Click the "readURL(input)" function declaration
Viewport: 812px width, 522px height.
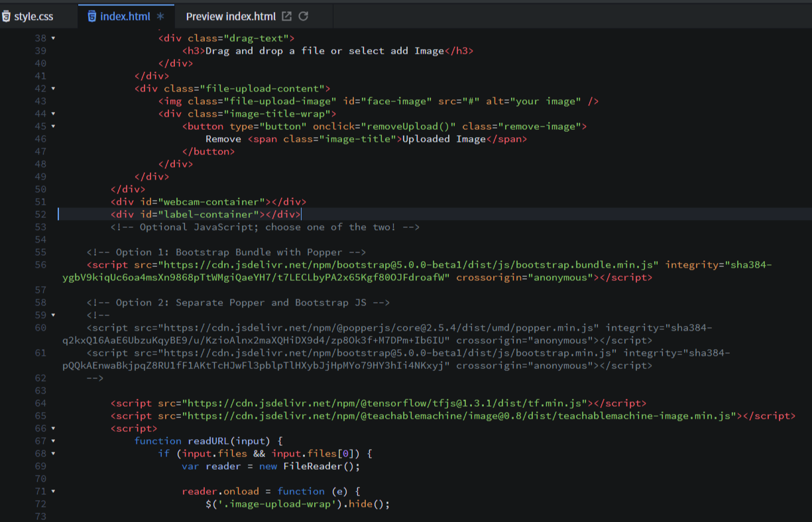pos(229,441)
